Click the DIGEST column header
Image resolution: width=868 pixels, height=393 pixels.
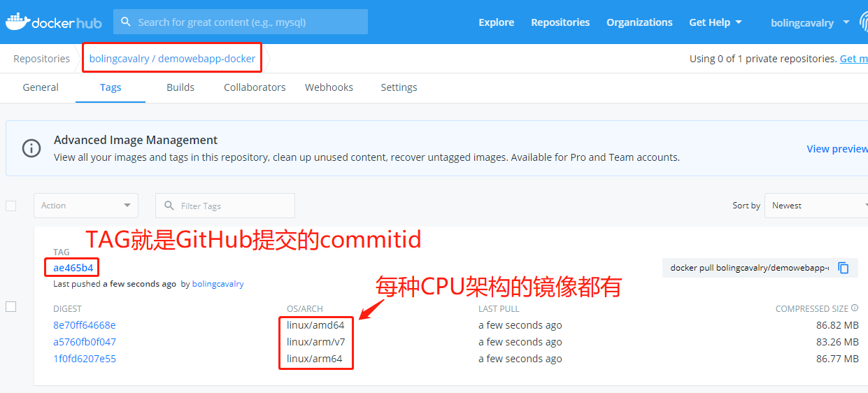pyautogui.click(x=67, y=308)
